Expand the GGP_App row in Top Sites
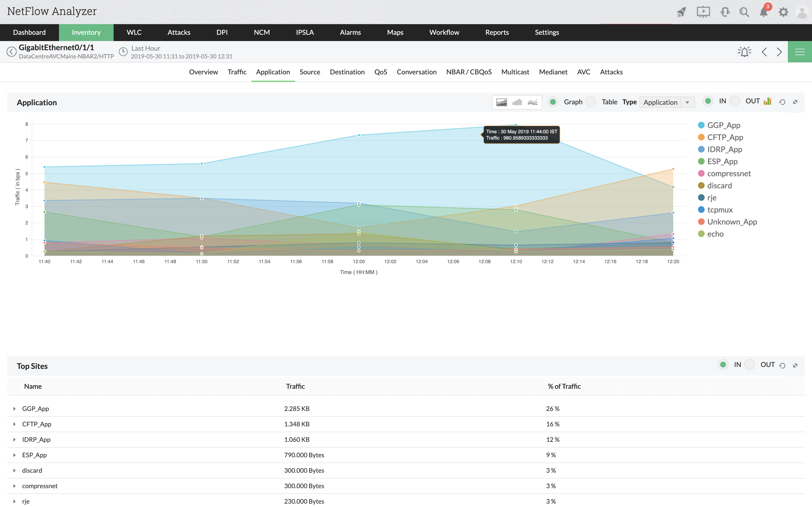Image resolution: width=812 pixels, height=507 pixels. coord(14,408)
